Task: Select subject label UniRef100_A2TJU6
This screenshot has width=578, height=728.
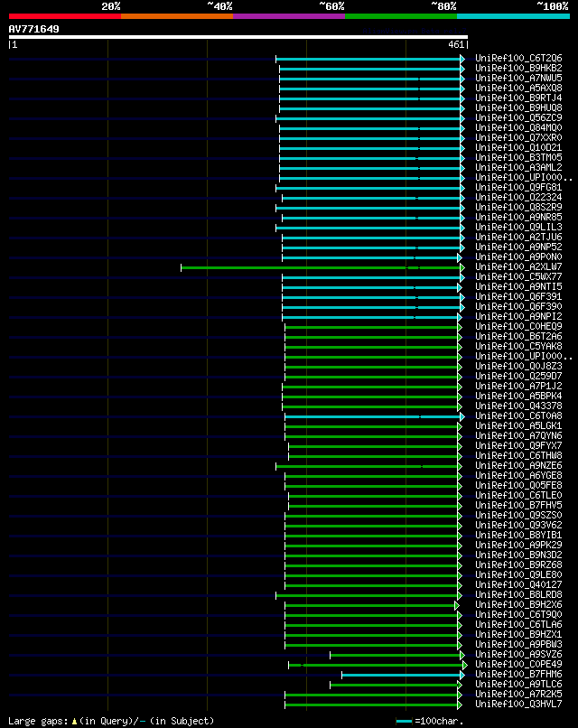Action: (518, 237)
